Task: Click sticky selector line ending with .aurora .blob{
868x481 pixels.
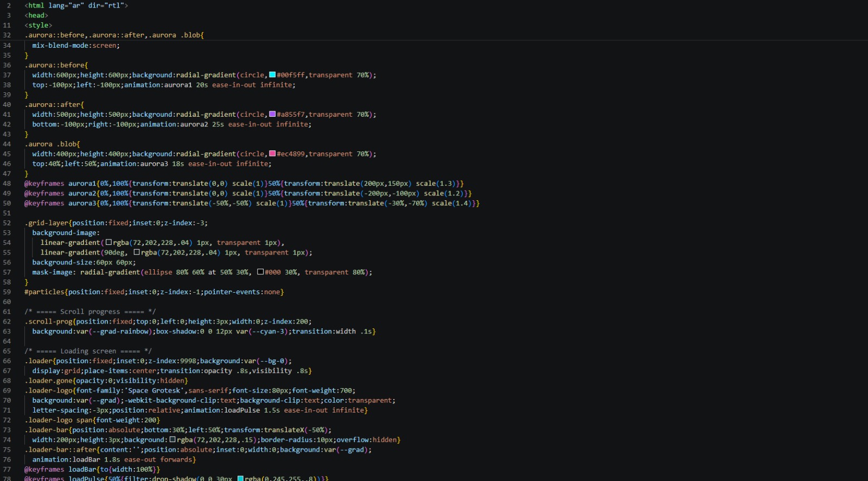Action: tap(114, 35)
